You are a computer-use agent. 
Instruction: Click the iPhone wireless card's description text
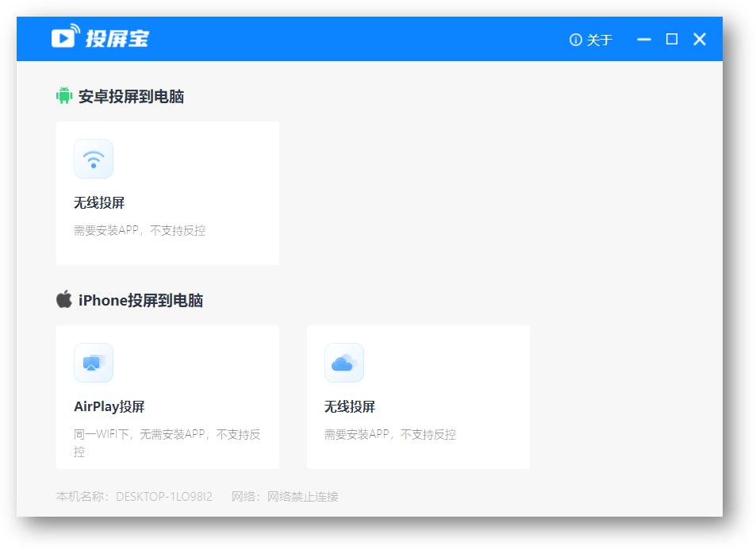coord(390,435)
